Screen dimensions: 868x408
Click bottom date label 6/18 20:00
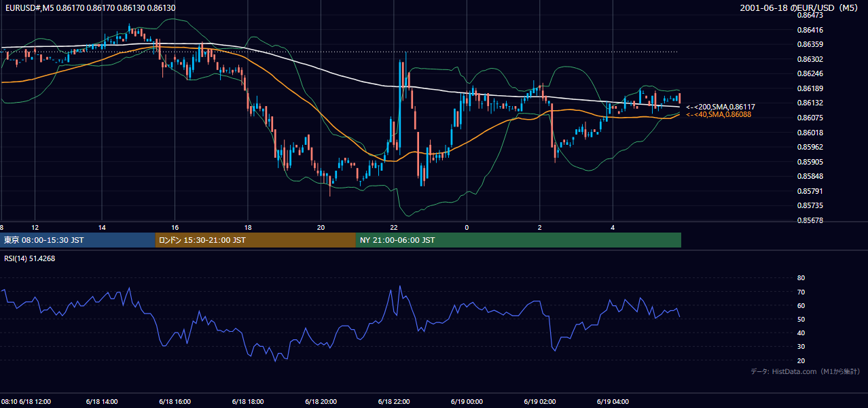(321, 402)
